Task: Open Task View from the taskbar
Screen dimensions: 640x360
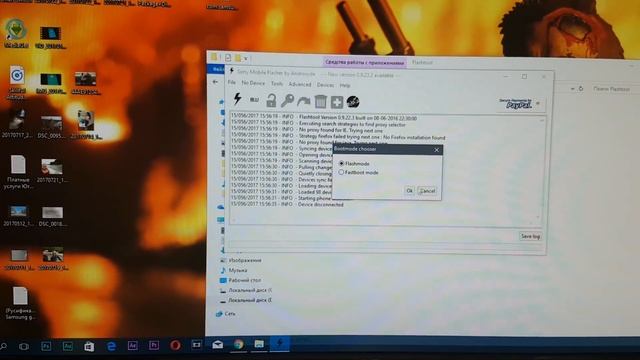Action: tap(24, 347)
